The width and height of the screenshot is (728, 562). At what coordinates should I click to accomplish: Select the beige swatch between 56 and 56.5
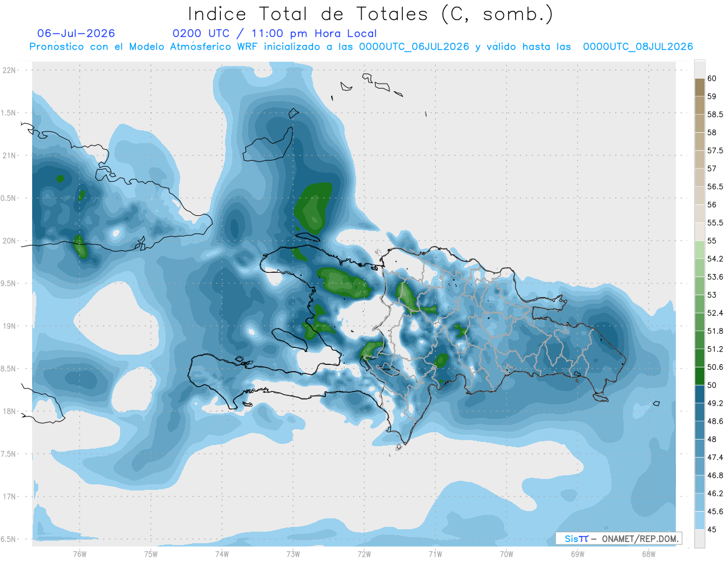[699, 196]
